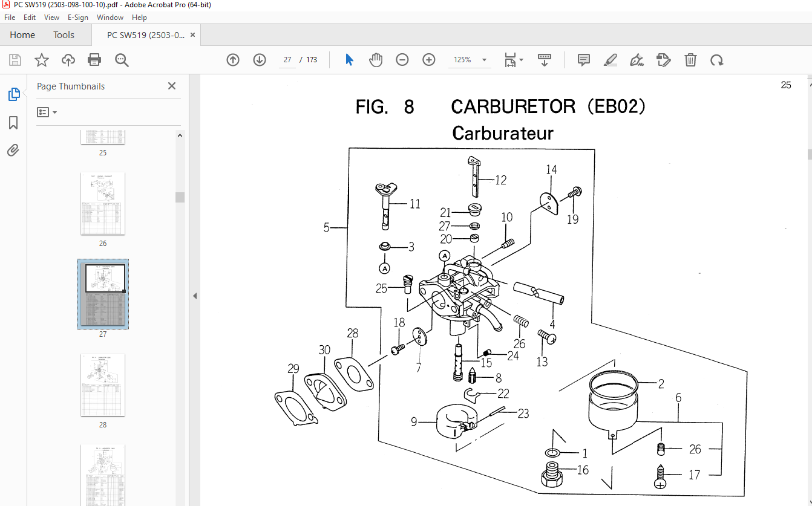
Task: Select the Hand pan tool
Action: pos(376,60)
